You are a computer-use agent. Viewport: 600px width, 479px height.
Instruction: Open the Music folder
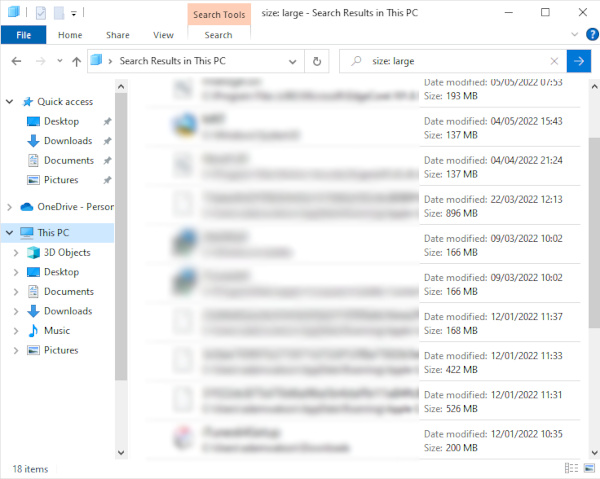(57, 331)
